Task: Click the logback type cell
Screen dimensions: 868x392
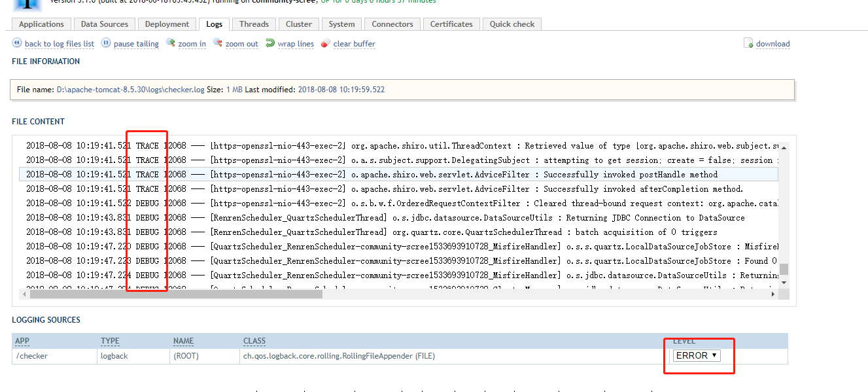Action: coord(134,356)
